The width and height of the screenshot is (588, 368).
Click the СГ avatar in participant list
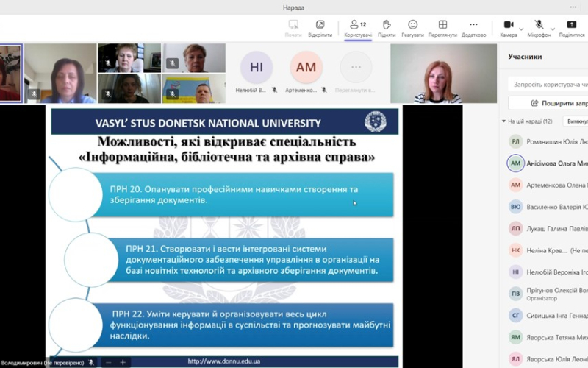[x=516, y=316]
